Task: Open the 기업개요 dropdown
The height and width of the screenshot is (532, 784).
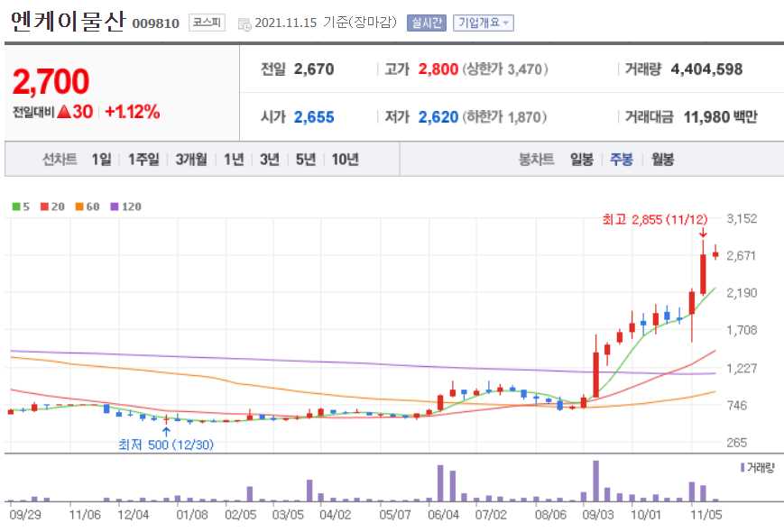Action: (x=483, y=23)
